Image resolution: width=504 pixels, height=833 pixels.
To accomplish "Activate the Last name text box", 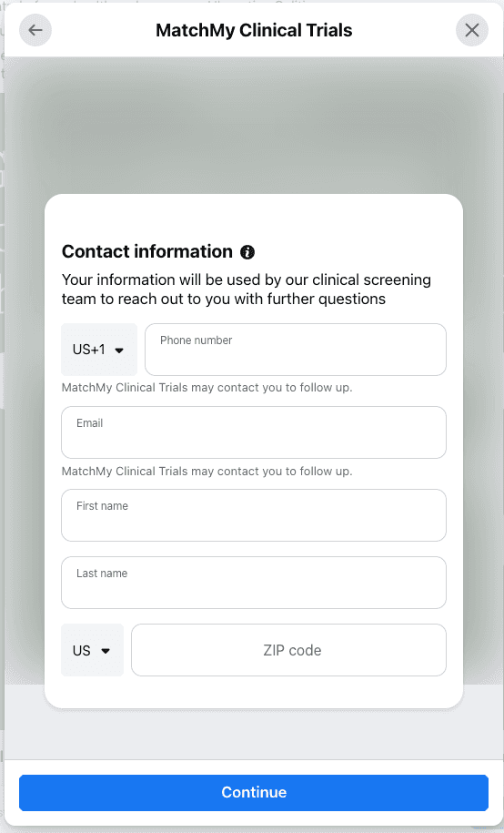I will 254,583.
